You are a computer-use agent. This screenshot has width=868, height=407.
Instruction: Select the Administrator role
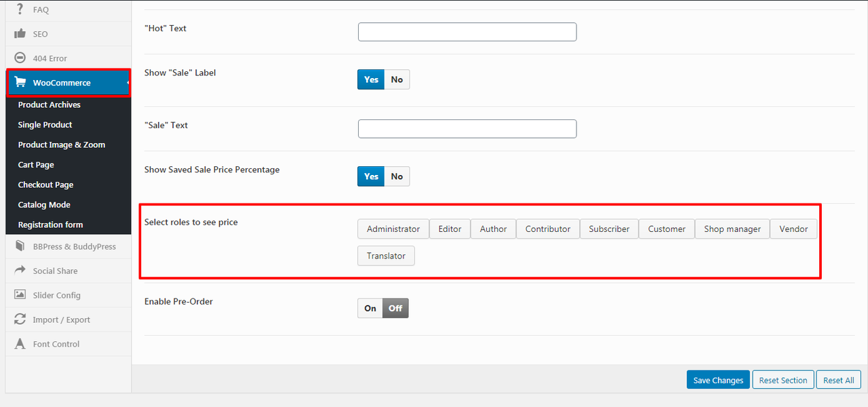tap(393, 229)
